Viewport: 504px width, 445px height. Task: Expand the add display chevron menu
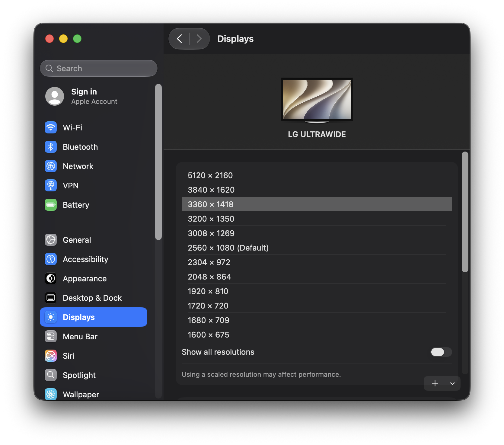[452, 383]
